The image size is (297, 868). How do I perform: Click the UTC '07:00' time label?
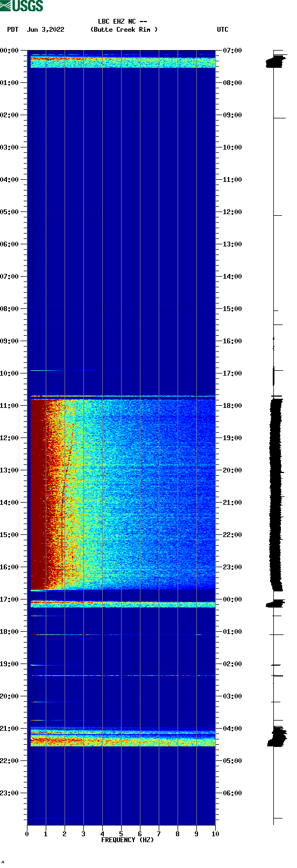point(232,51)
